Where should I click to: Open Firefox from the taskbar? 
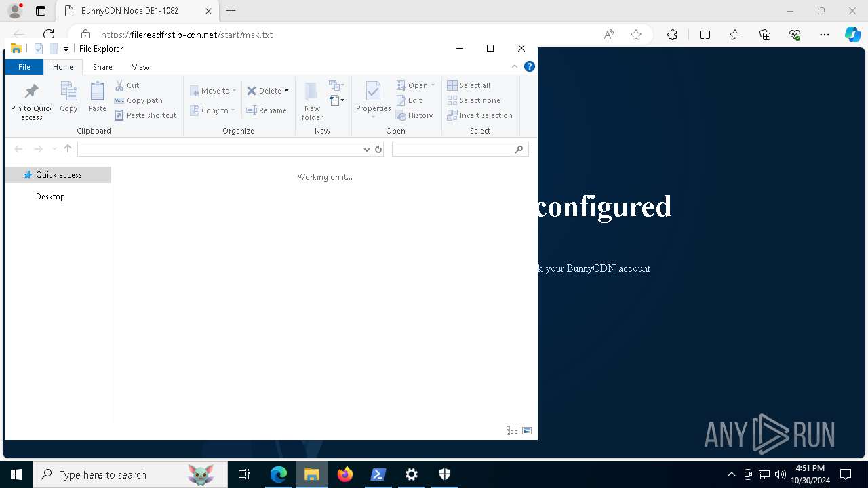click(345, 474)
